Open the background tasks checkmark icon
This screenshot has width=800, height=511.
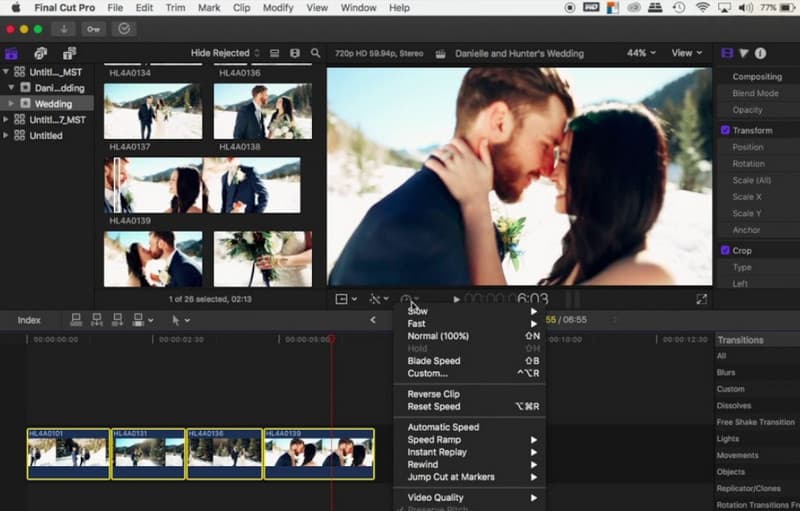pyautogui.click(x=124, y=29)
